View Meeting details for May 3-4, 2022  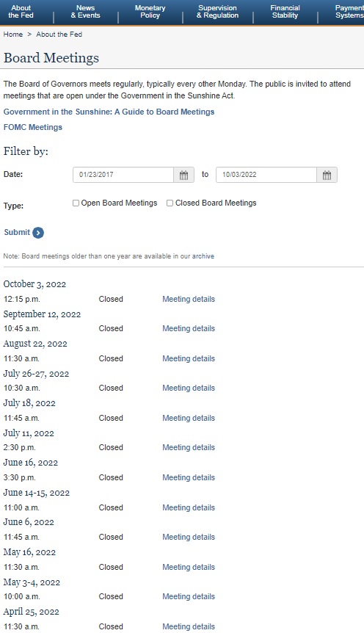189,597
